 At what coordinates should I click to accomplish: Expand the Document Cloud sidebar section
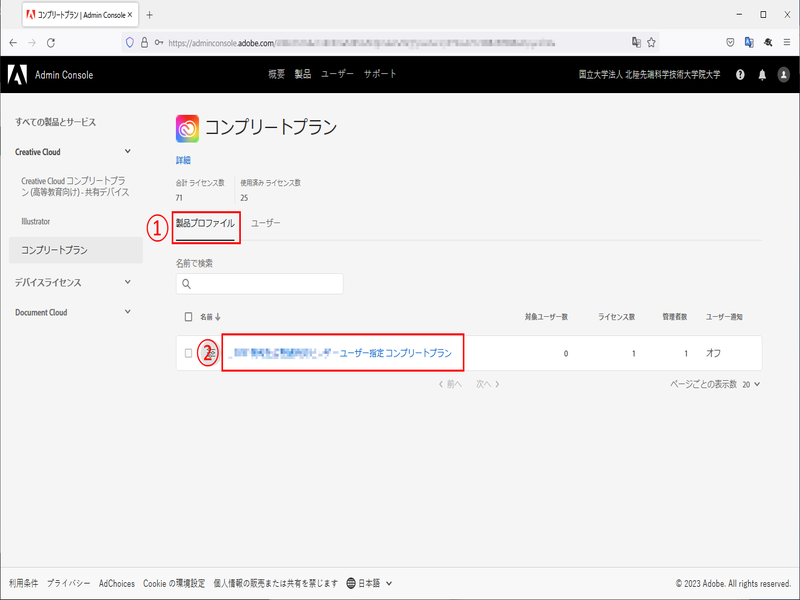point(127,312)
